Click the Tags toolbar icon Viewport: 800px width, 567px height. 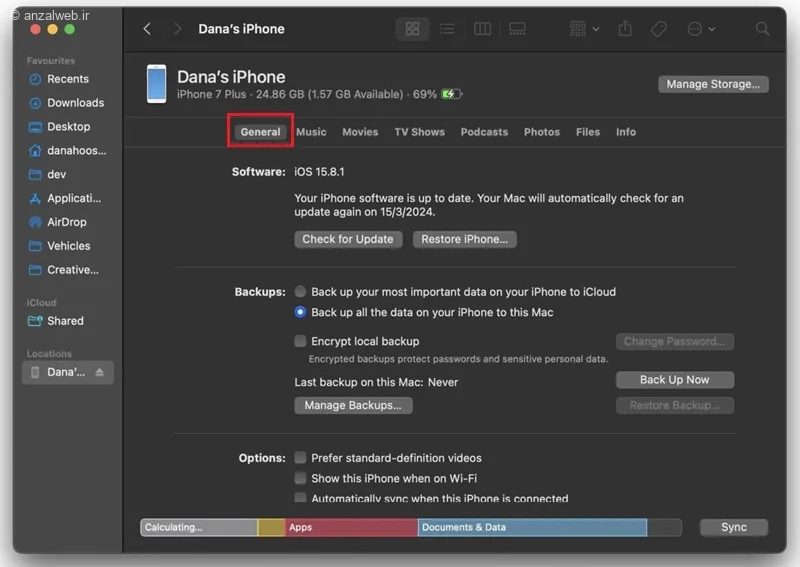[659, 29]
